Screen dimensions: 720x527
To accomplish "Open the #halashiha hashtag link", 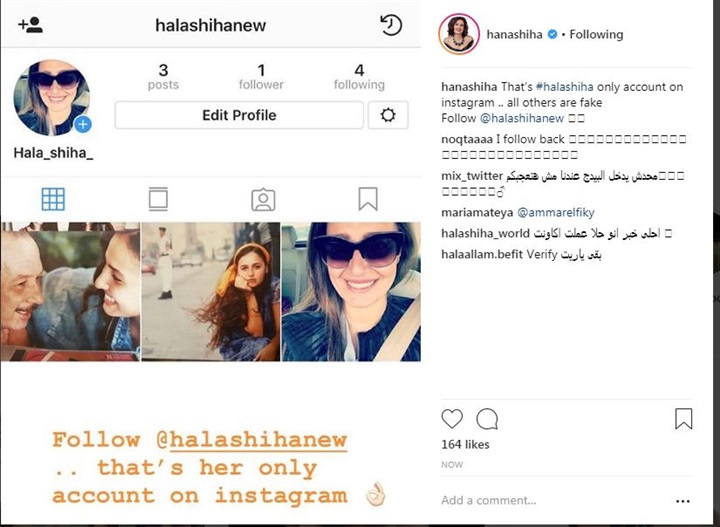I will 564,87.
